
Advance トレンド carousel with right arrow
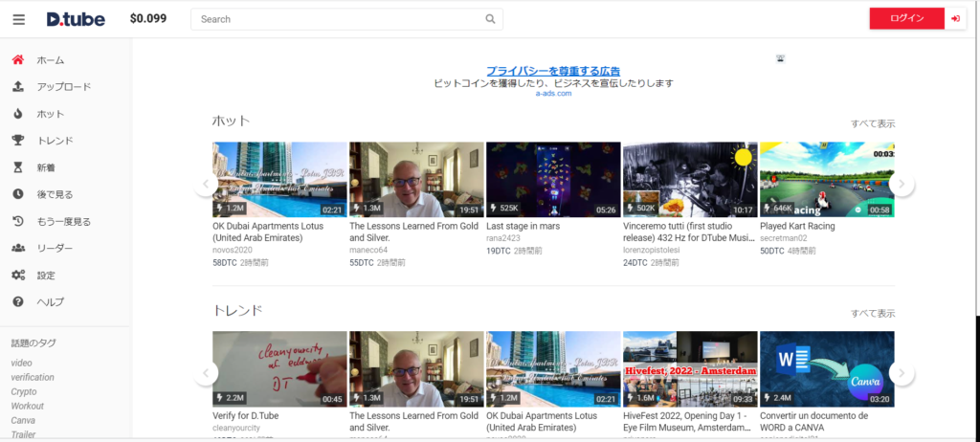point(902,372)
